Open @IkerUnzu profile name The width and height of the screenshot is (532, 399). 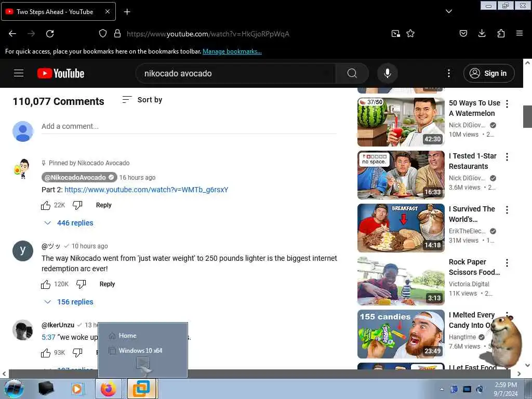(58, 325)
